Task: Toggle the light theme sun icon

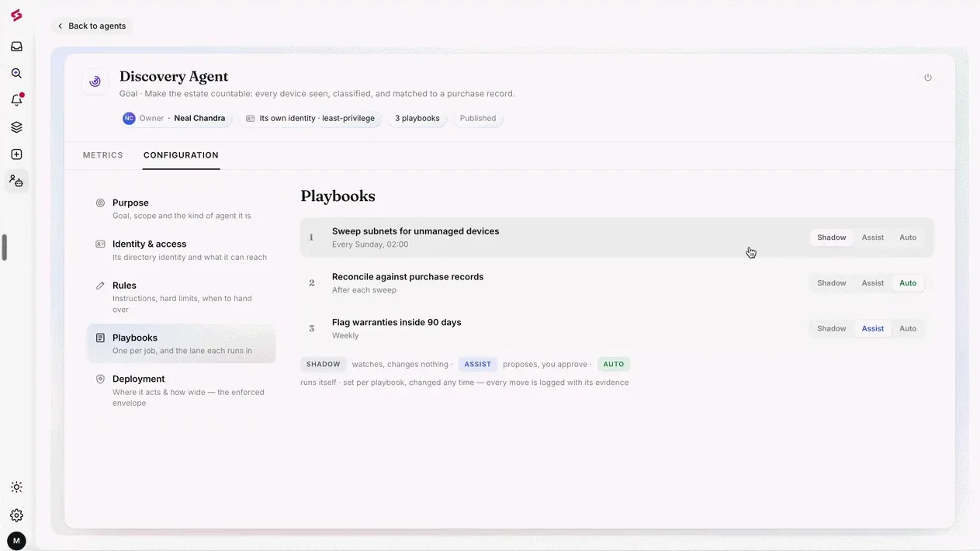Action: pos(16,487)
